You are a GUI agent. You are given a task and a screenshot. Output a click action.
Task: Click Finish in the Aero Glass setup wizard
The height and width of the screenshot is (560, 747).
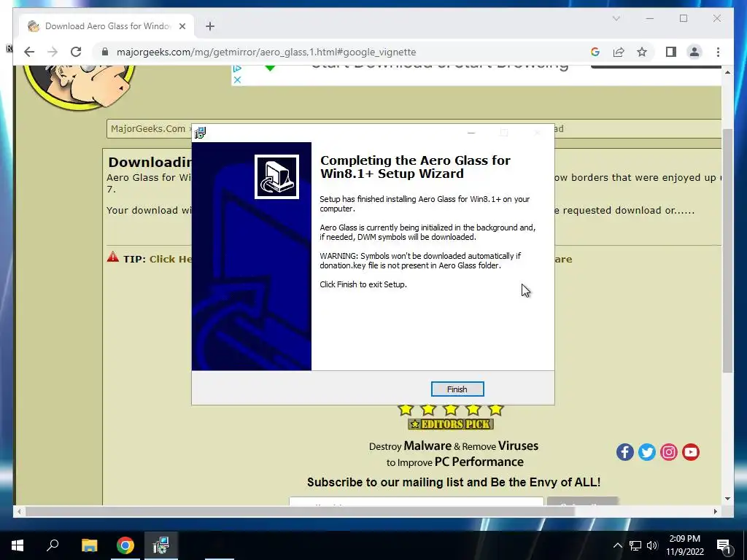pyautogui.click(x=457, y=389)
